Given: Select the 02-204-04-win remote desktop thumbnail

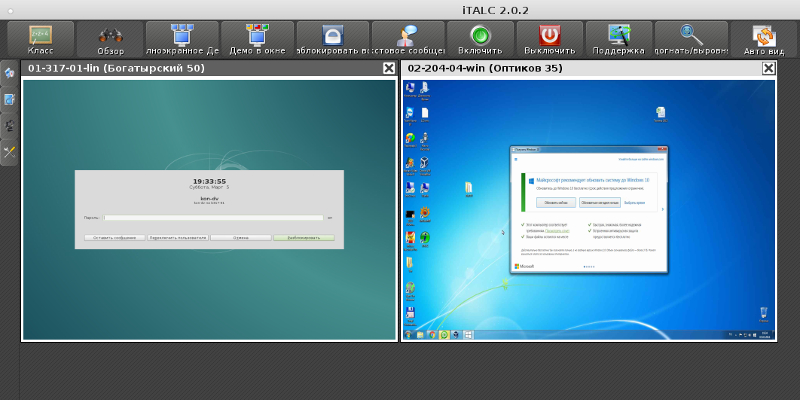Looking at the screenshot, I should 589,210.
